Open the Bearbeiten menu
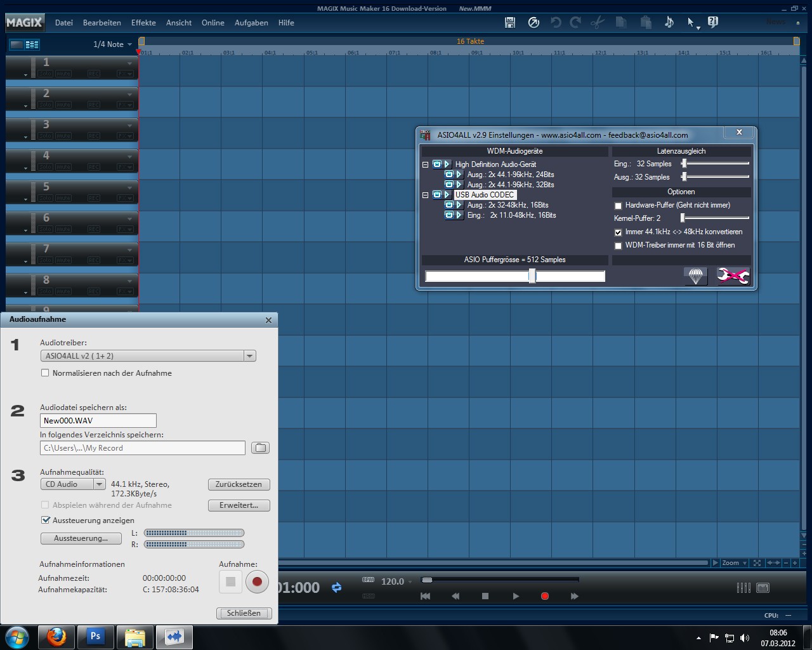 (x=101, y=22)
